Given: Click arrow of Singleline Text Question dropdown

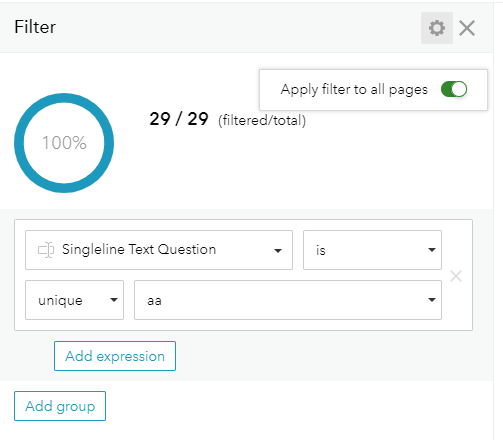Looking at the screenshot, I should point(278,251).
